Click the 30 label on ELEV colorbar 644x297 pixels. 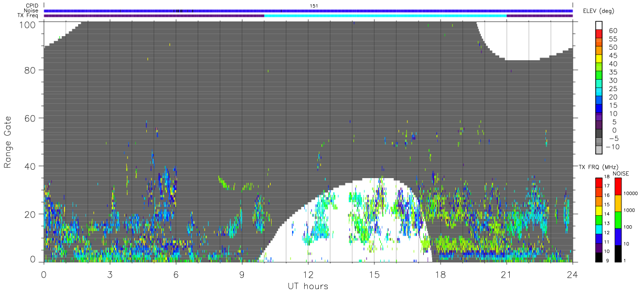pyautogui.click(x=614, y=81)
